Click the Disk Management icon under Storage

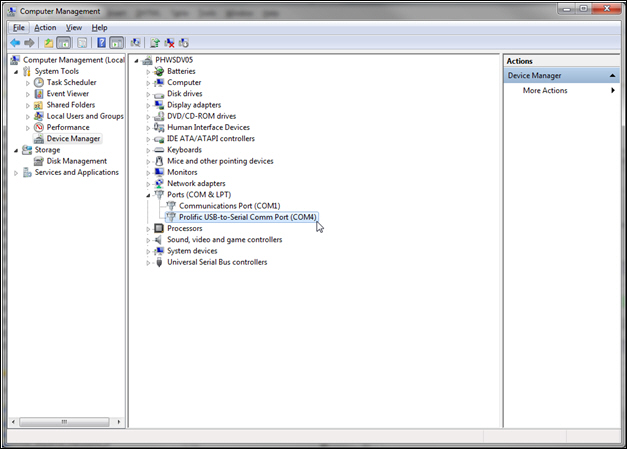[38, 161]
